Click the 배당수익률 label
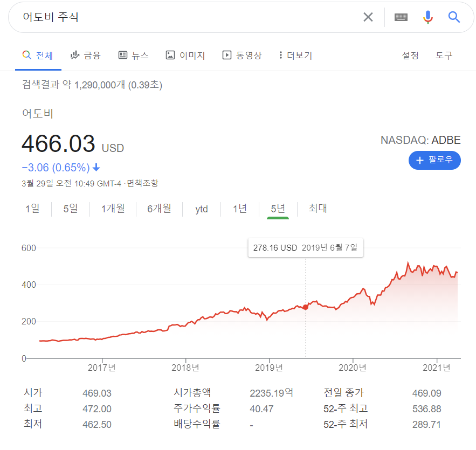The width and height of the screenshot is (476, 450). pyautogui.click(x=197, y=424)
